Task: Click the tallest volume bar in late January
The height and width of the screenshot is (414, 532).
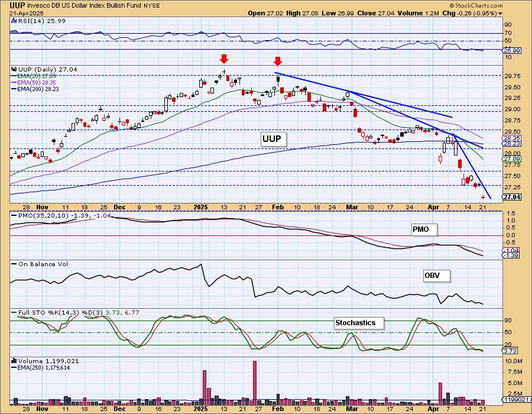Action: click(255, 383)
